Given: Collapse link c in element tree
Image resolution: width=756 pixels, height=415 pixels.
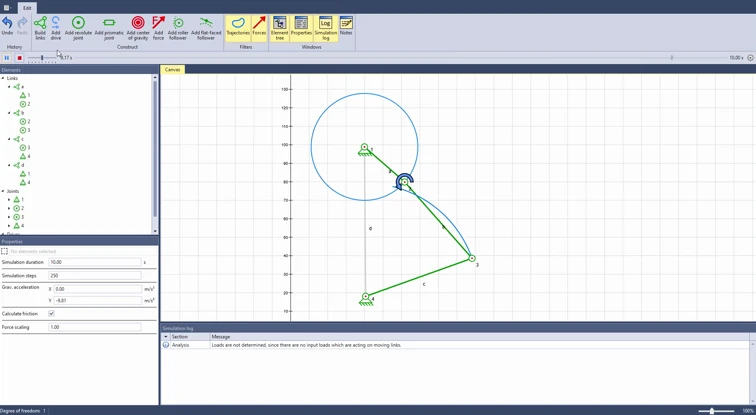Looking at the screenshot, I should 9,139.
